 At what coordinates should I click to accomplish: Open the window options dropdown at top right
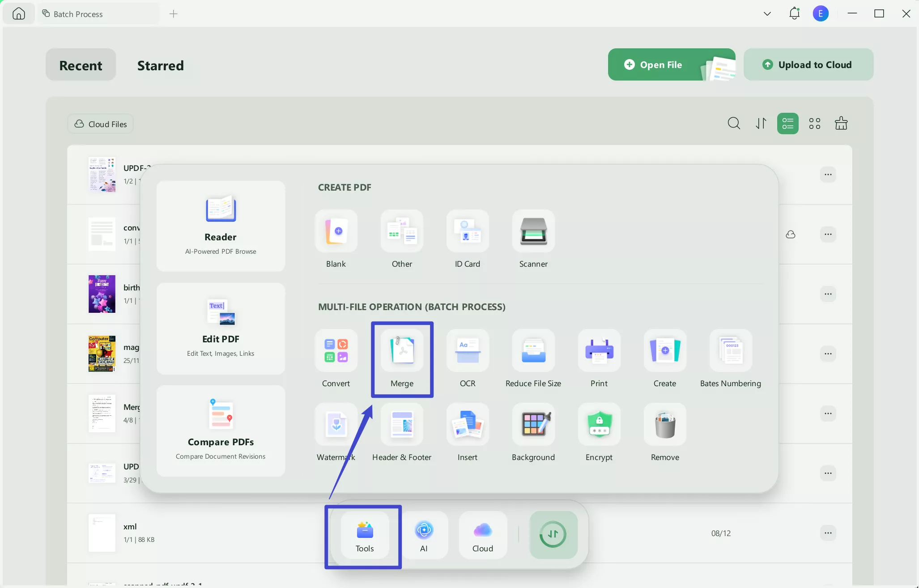[766, 13]
